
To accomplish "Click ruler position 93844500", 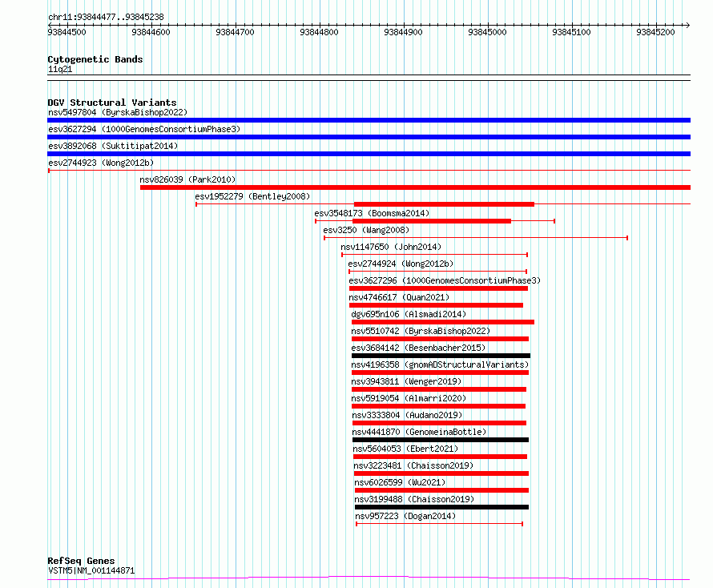I will (x=66, y=32).
